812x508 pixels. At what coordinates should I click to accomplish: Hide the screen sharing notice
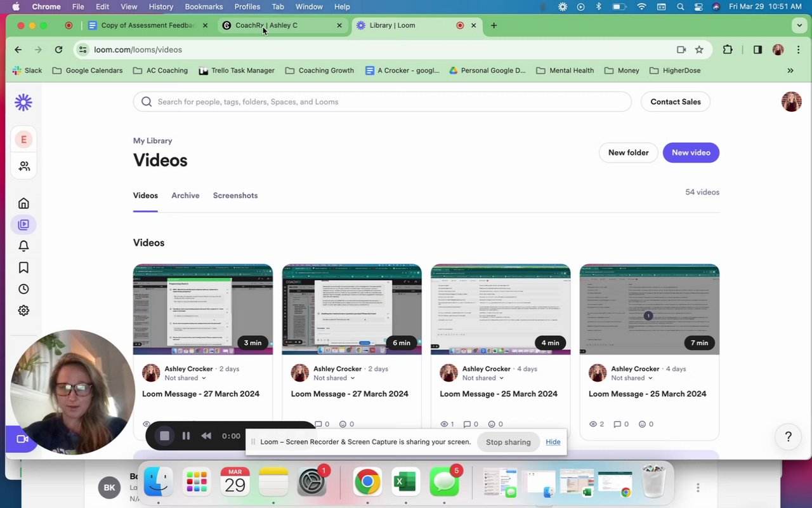click(x=553, y=442)
